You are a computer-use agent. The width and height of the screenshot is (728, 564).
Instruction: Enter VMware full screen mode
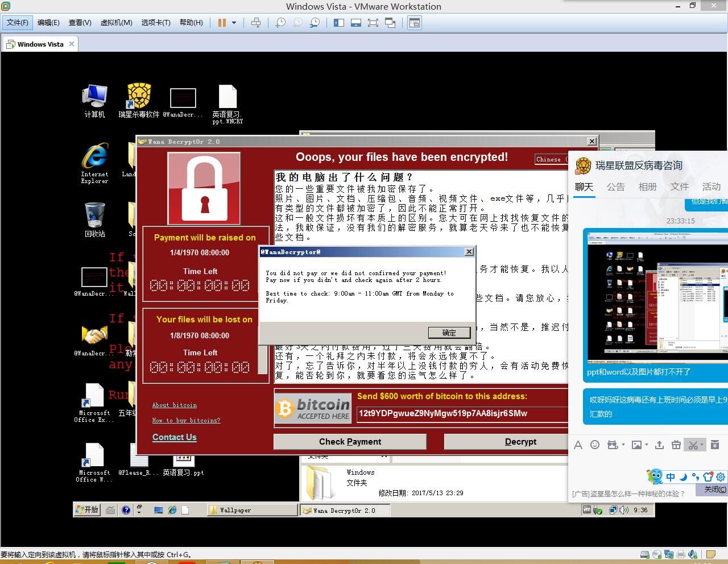[373, 23]
